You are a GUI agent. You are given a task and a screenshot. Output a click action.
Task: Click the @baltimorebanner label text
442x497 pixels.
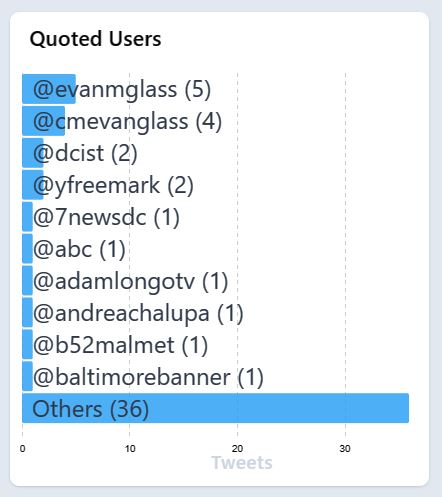coord(132,377)
